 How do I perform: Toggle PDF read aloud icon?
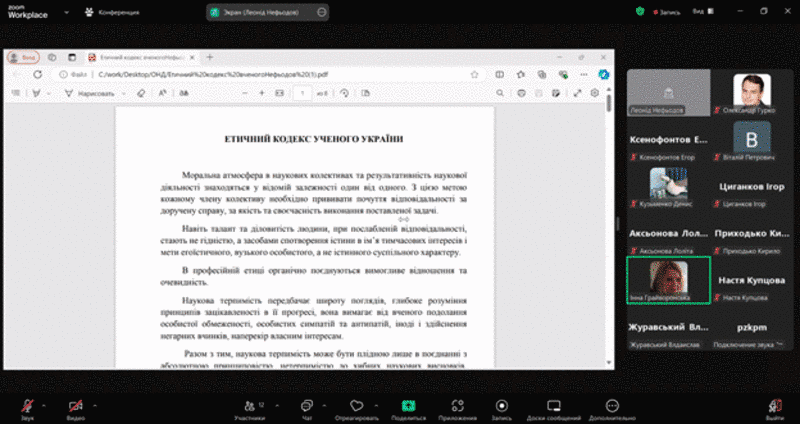click(162, 93)
